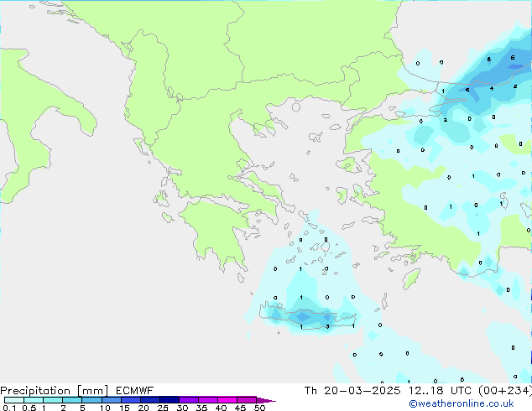Image resolution: width=532 pixels, height=411 pixels.
Task: Click the legend label "35"
Action: coord(201,408)
